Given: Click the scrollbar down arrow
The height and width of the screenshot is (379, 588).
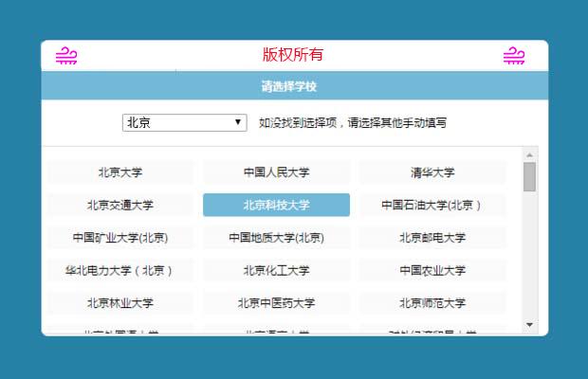Looking at the screenshot, I should point(529,325).
